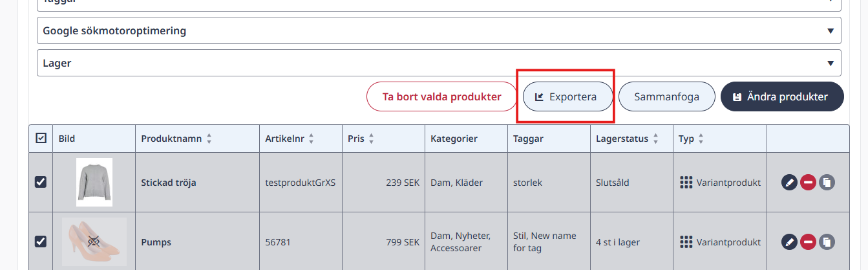Click stock status Slutsåld
868x270 pixels.
pyautogui.click(x=612, y=183)
